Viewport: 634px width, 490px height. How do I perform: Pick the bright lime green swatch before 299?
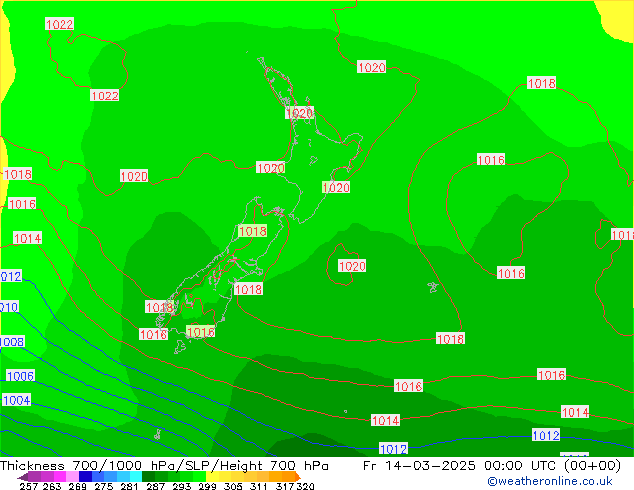(200, 477)
